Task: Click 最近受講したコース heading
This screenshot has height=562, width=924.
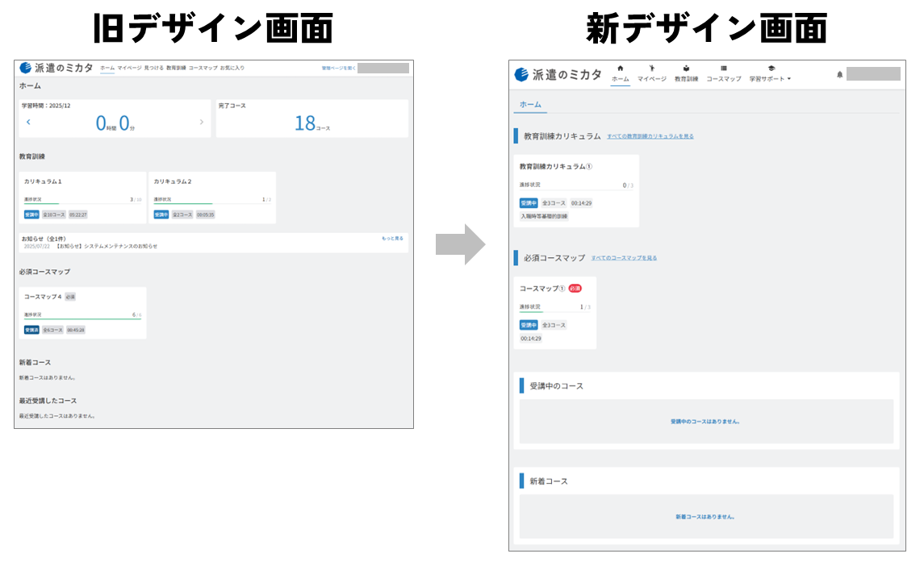Action: [x=48, y=401]
